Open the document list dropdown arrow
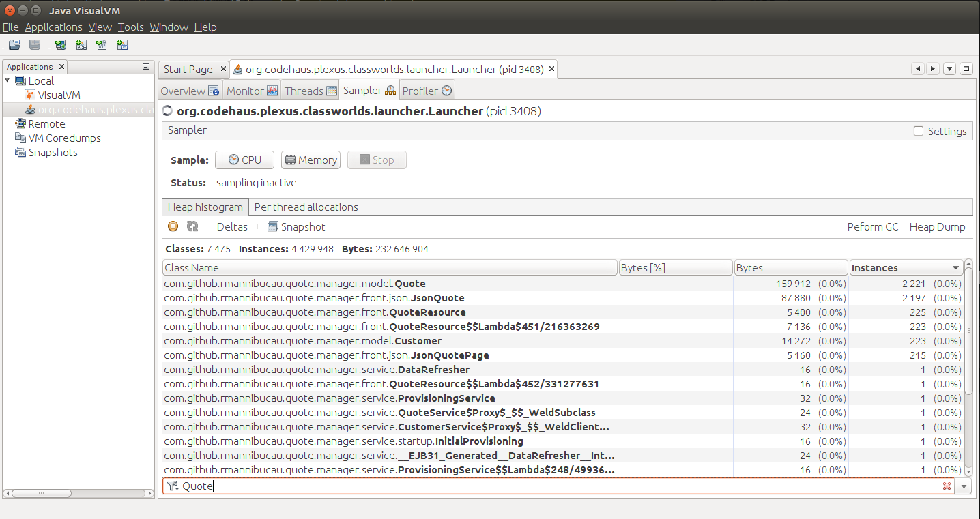The height and width of the screenshot is (519, 980). tap(949, 69)
